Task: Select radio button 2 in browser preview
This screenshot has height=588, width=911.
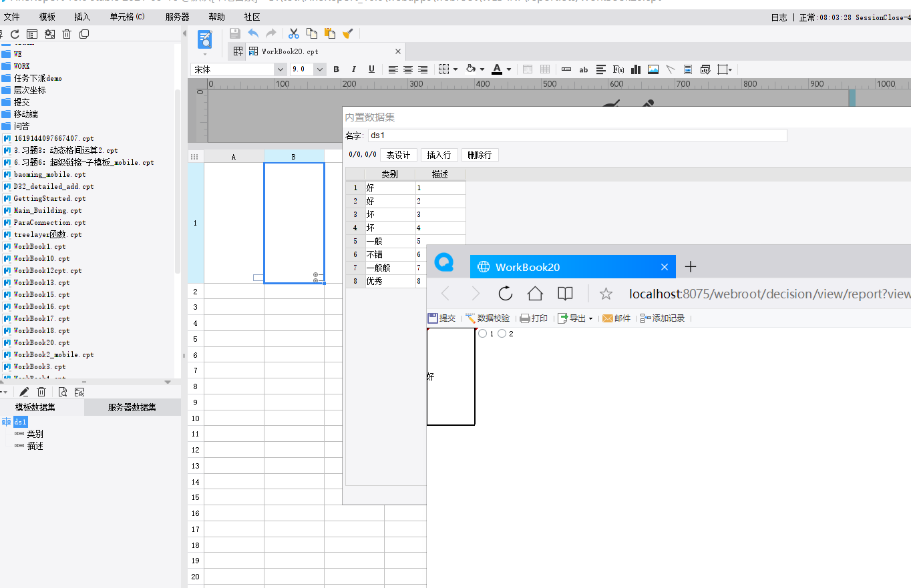Action: point(502,334)
